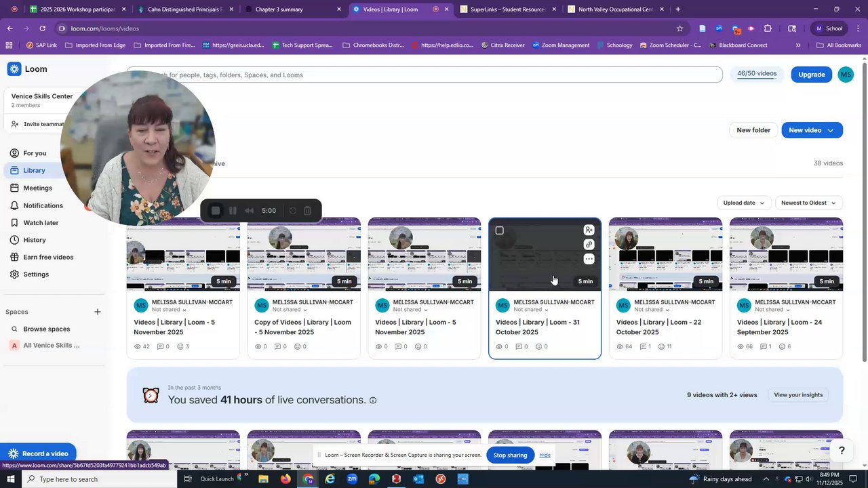Open the three-dot menu on hovered video

pos(589,260)
